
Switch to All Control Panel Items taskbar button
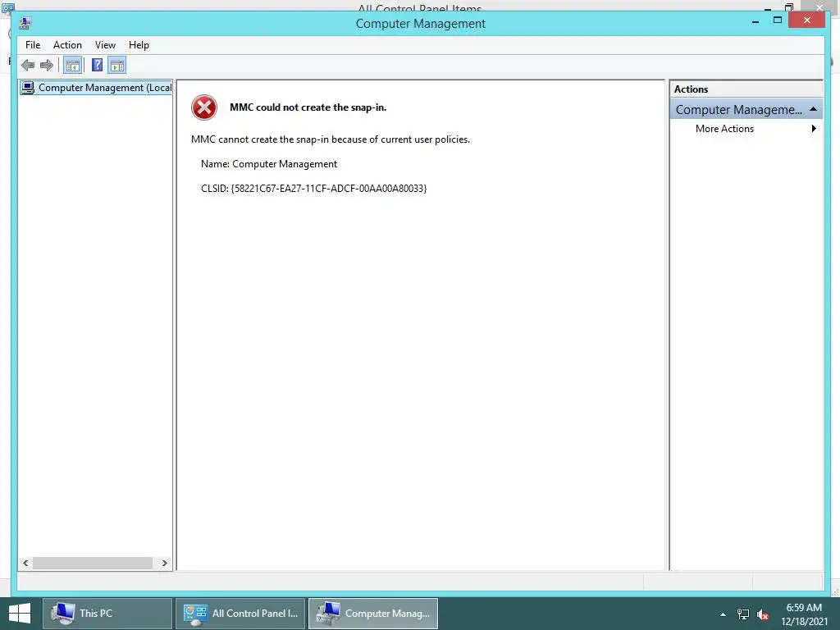[x=240, y=614]
